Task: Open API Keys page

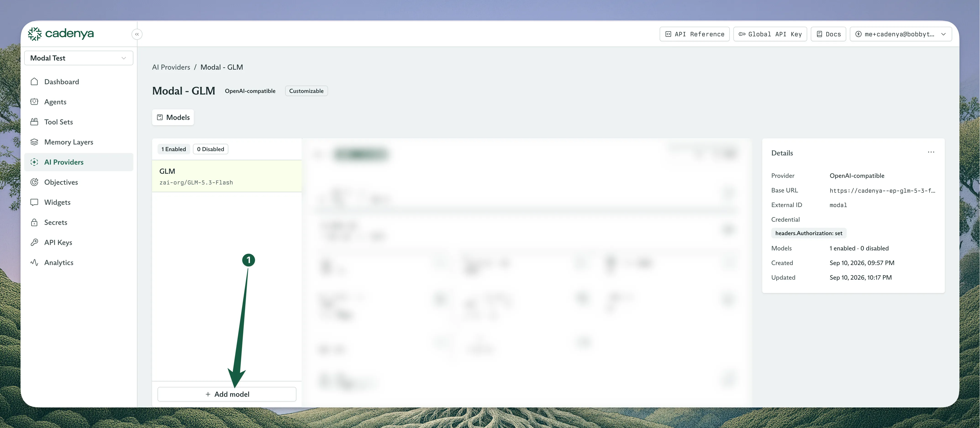Action: pyautogui.click(x=79, y=243)
